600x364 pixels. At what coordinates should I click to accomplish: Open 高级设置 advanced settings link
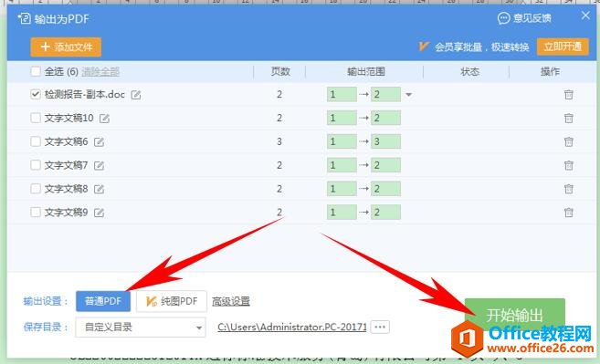231,301
